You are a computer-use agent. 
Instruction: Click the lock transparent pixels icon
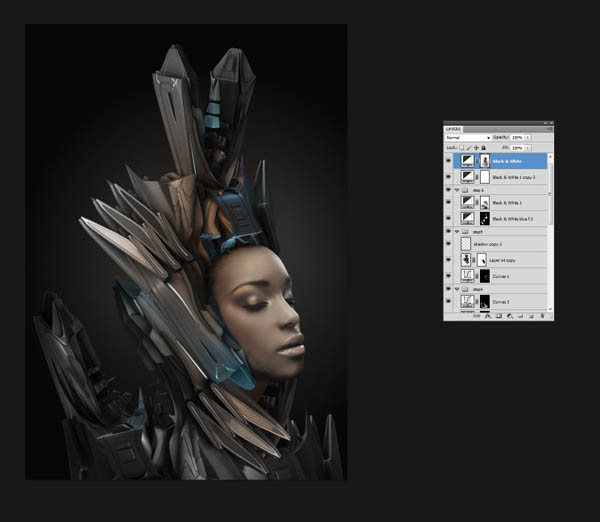click(461, 148)
